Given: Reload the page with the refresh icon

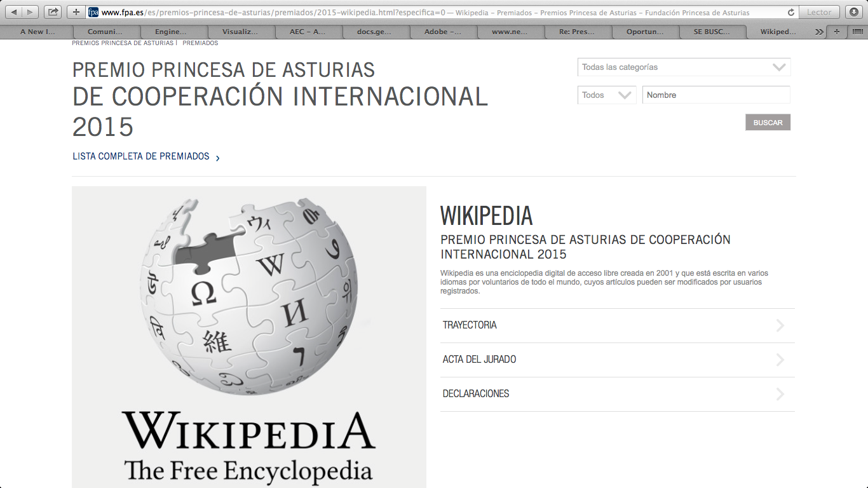Looking at the screenshot, I should [790, 12].
